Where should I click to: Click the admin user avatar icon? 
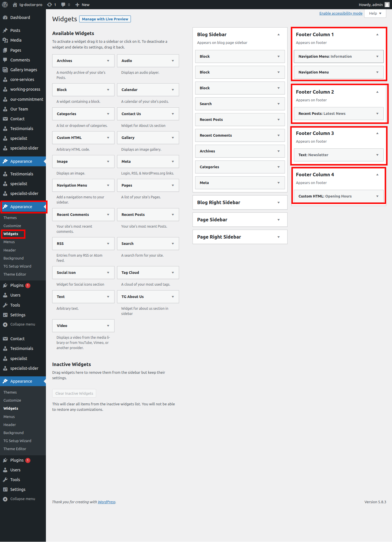tap(387, 5)
